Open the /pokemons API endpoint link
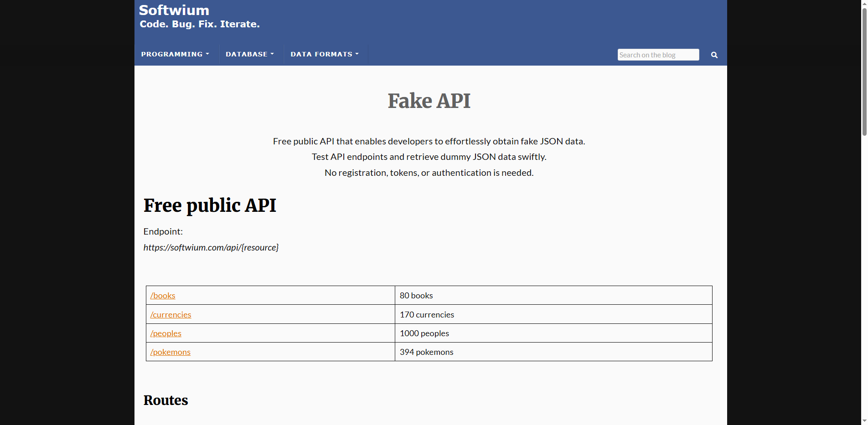Image resolution: width=868 pixels, height=425 pixels. tap(170, 352)
